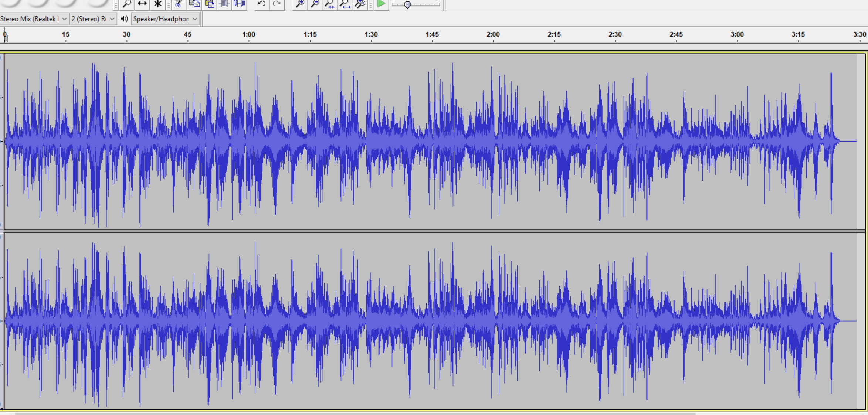
Task: Fit selection to window width
Action: pyautogui.click(x=330, y=4)
